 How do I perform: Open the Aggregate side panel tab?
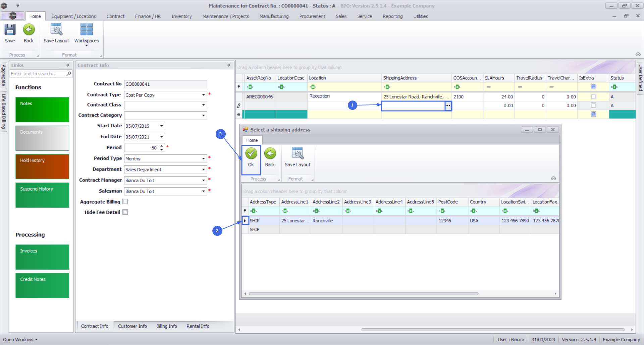tap(4, 75)
